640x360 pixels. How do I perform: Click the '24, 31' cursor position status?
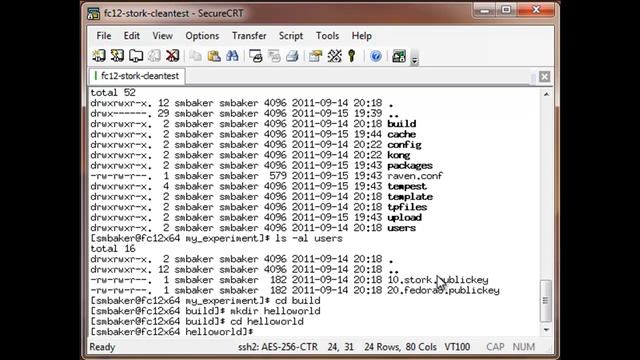pos(340,347)
